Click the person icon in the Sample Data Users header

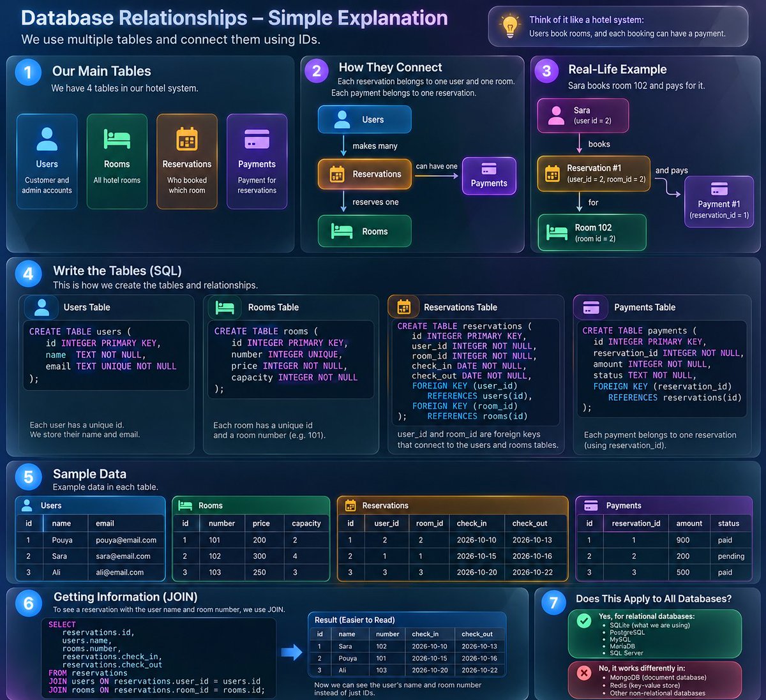click(x=27, y=505)
